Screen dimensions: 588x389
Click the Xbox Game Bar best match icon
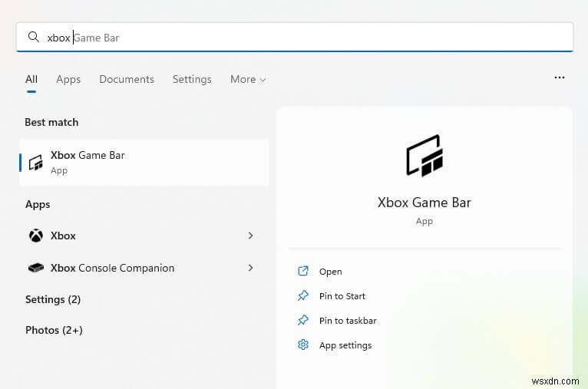click(36, 163)
